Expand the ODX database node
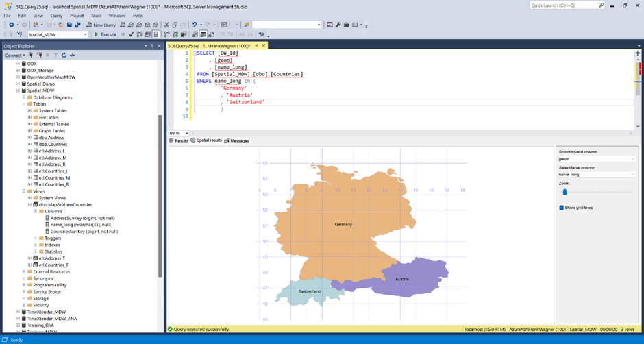Screen dimensions: 644x344 click(18, 64)
